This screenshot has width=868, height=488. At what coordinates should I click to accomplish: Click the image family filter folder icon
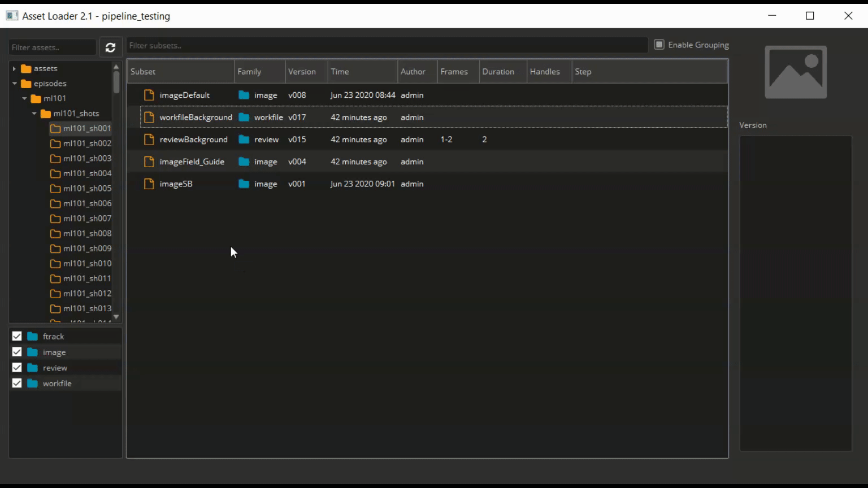tap(33, 352)
